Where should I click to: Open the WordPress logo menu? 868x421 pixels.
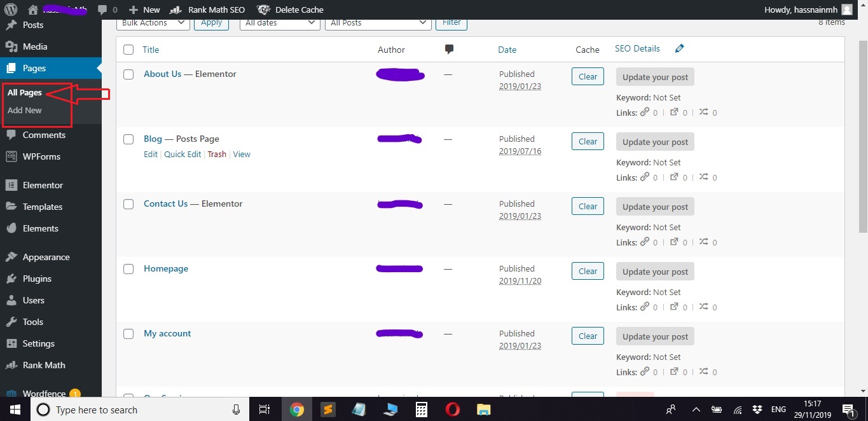(11, 10)
